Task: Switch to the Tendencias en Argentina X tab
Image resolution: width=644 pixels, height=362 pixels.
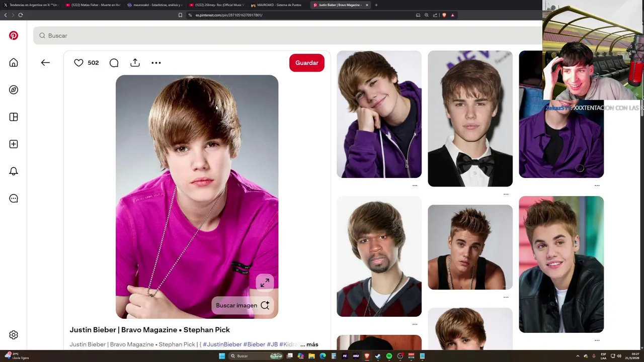Action: click(31, 5)
